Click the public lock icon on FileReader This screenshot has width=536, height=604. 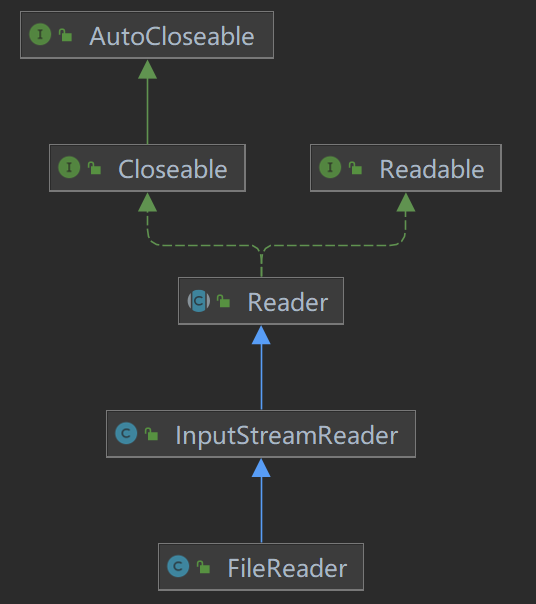tap(203, 567)
